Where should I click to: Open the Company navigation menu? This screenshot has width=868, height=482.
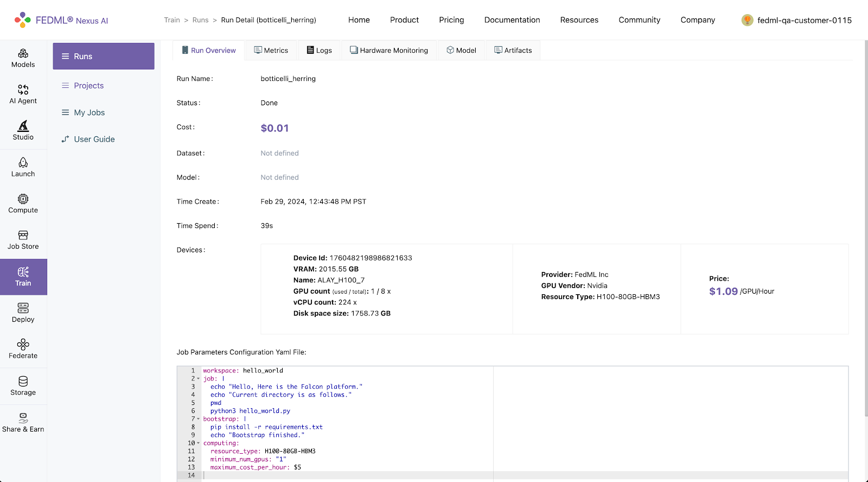pyautogui.click(x=698, y=20)
